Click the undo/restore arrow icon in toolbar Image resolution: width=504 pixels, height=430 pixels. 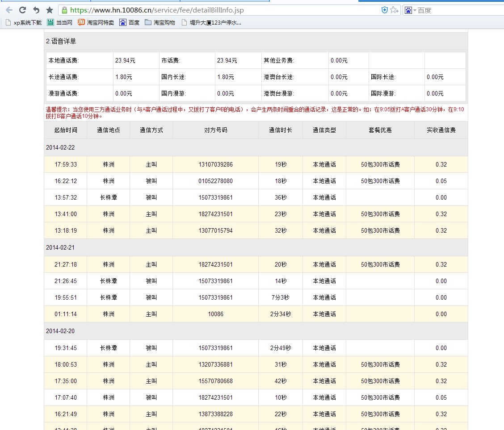36,10
